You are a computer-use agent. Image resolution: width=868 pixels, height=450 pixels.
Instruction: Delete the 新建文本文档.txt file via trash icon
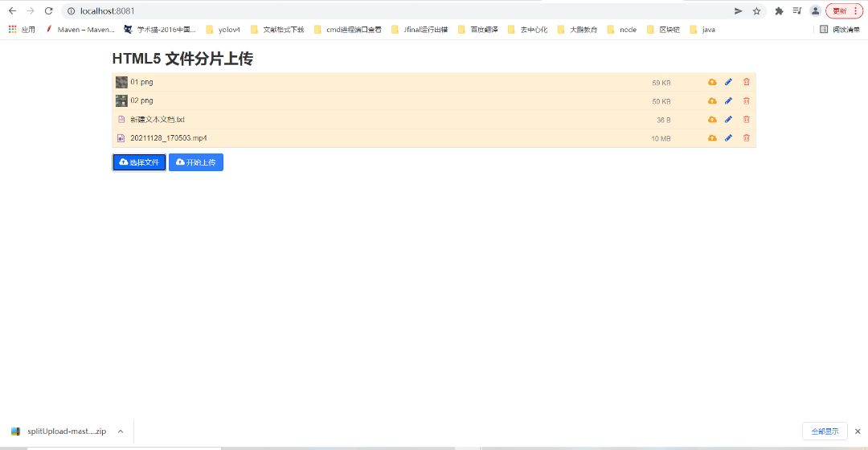tap(747, 119)
